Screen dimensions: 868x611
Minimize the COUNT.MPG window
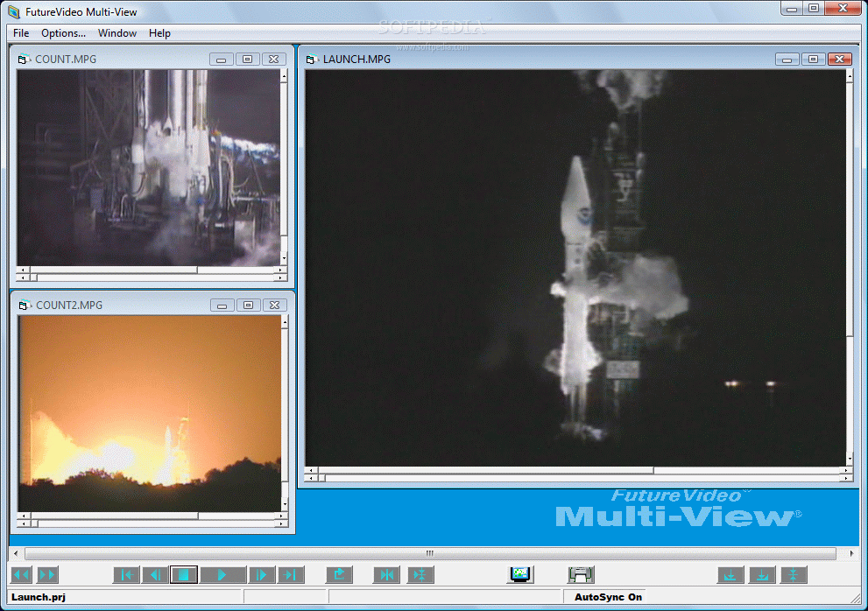pyautogui.click(x=221, y=60)
